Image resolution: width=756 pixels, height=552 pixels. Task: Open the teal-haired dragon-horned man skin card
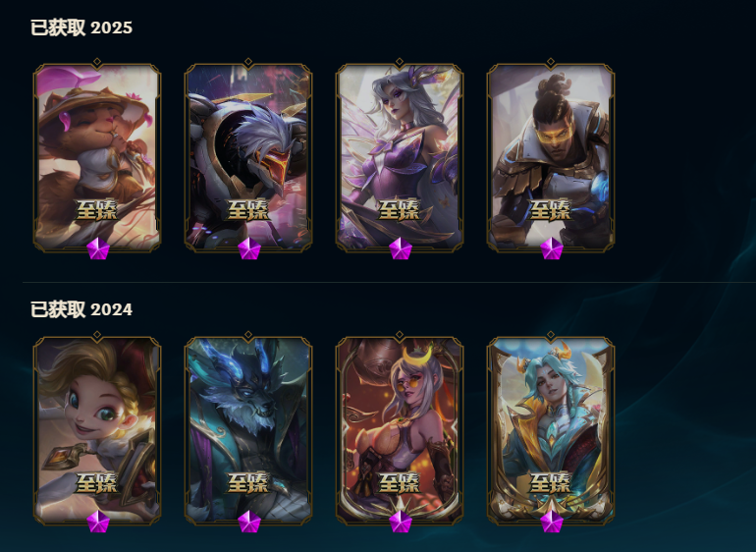point(551,429)
